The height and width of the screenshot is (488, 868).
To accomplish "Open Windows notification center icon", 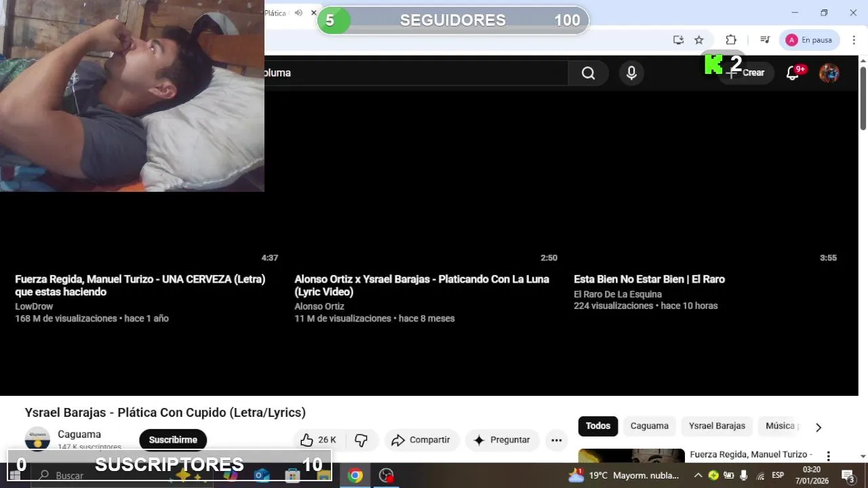I will [848, 475].
